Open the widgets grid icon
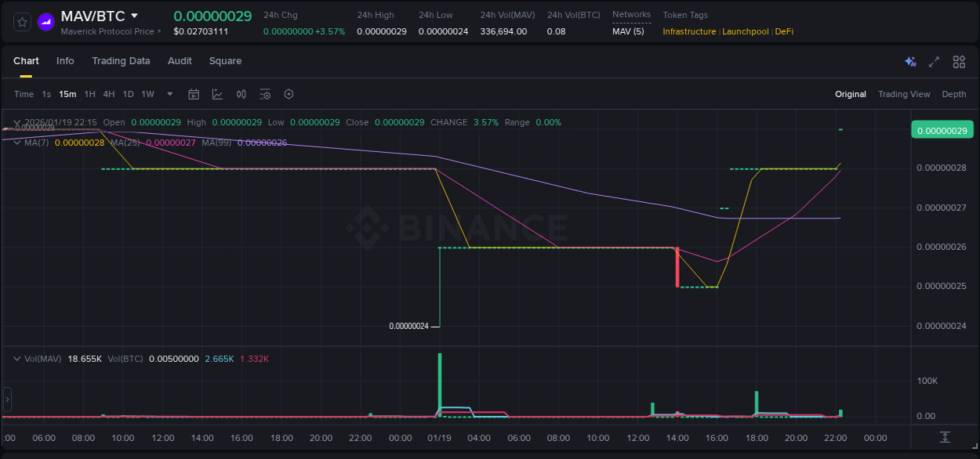Viewport: 980px width, 459px height. pos(959,60)
